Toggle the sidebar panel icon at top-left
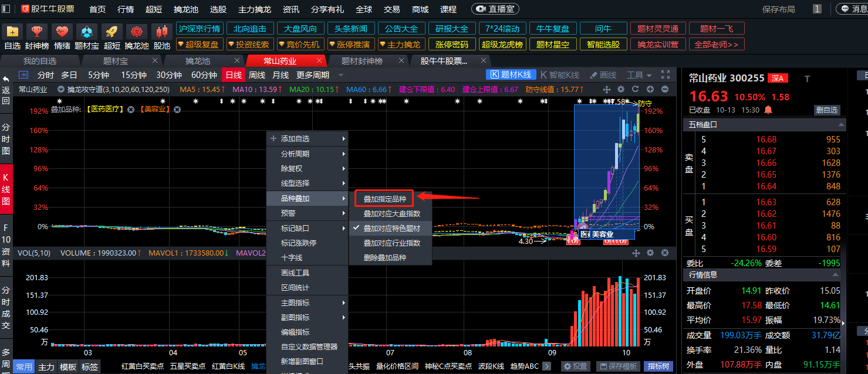The width and height of the screenshot is (868, 374). [6, 9]
